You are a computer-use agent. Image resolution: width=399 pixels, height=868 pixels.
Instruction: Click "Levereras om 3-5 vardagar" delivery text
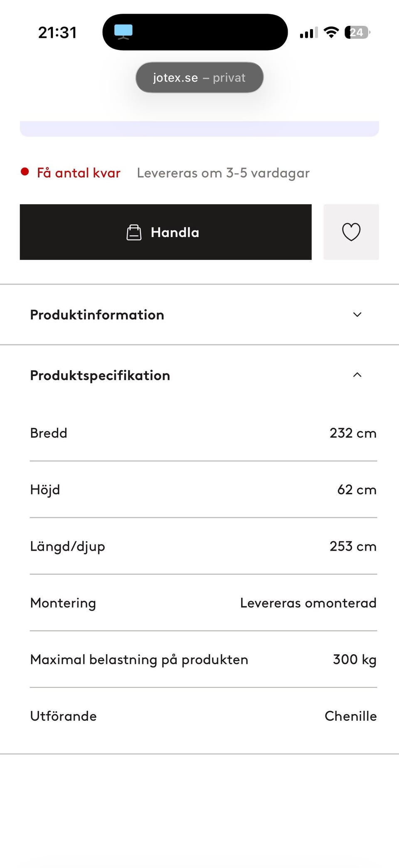tap(223, 173)
